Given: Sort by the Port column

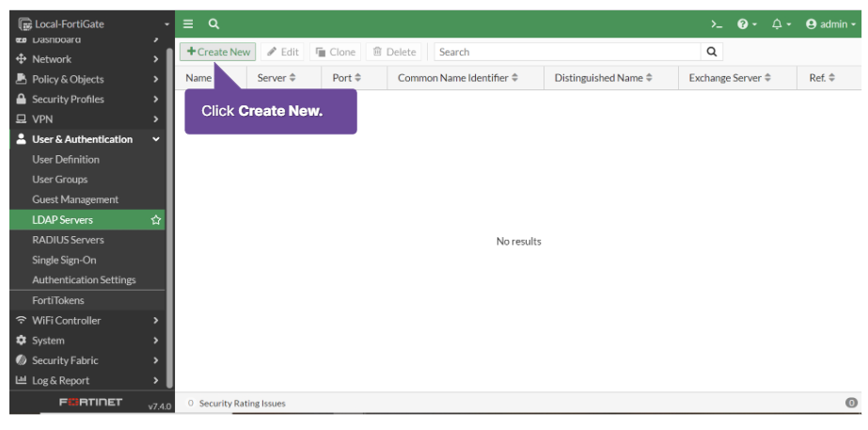Looking at the screenshot, I should 346,78.
